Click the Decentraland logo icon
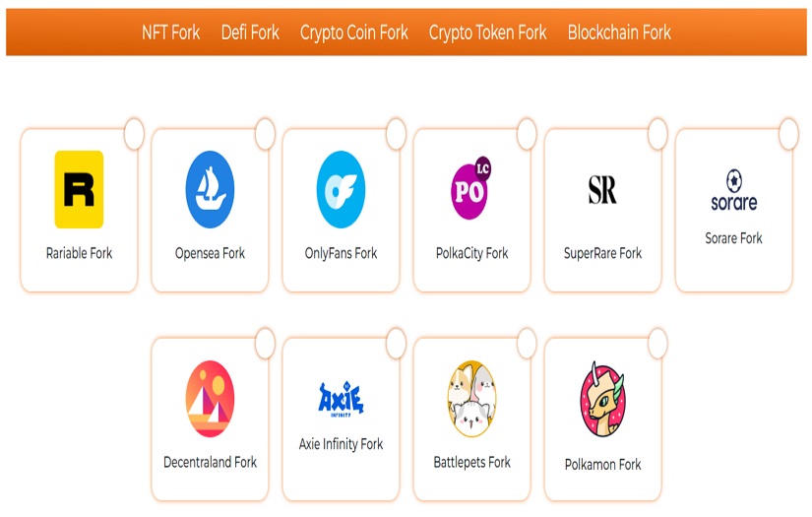 210,399
